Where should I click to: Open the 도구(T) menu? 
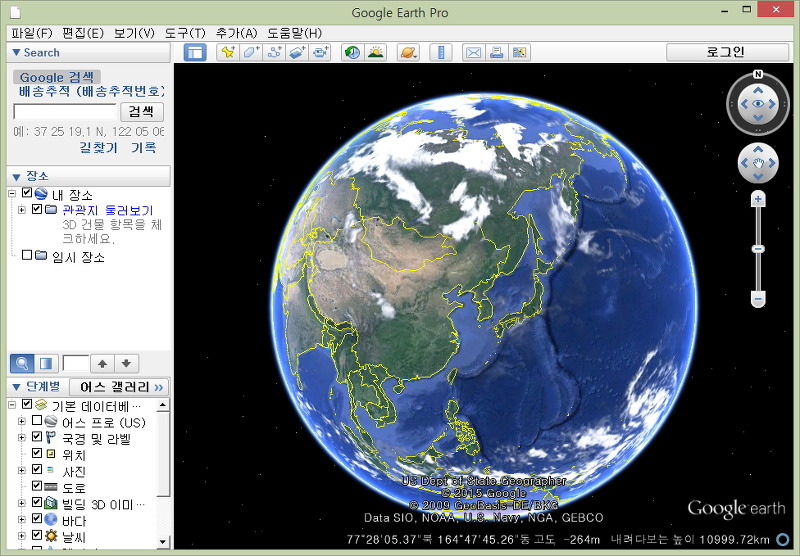point(185,33)
